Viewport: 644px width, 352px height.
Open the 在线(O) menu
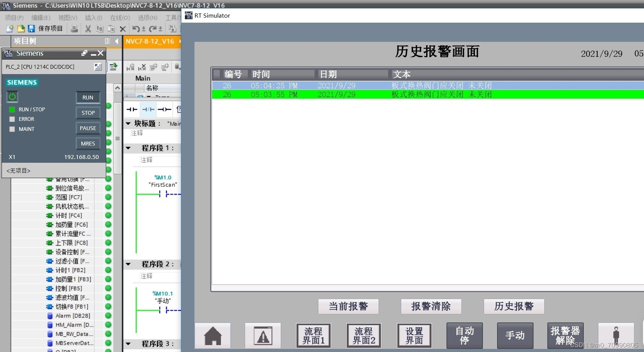[120, 18]
